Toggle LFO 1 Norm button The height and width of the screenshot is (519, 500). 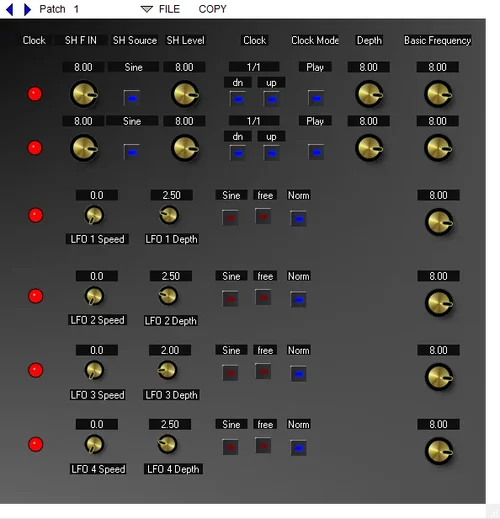298,219
